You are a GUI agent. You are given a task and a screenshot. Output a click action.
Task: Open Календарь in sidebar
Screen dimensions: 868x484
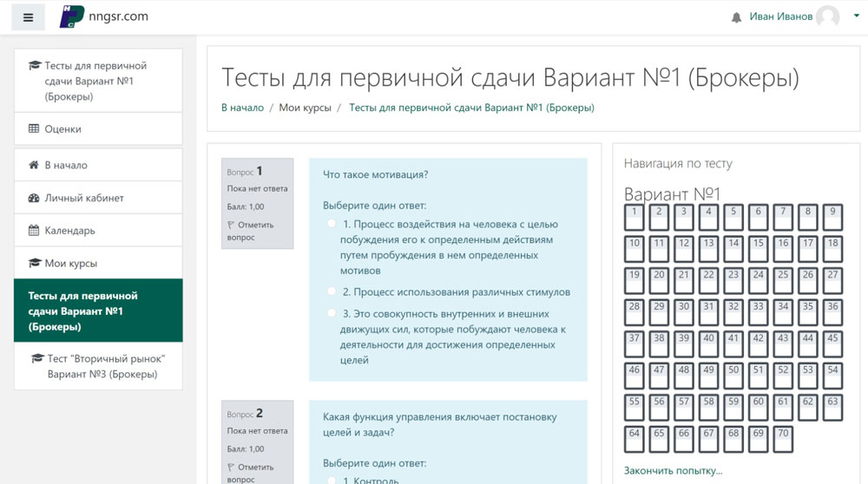click(x=98, y=230)
